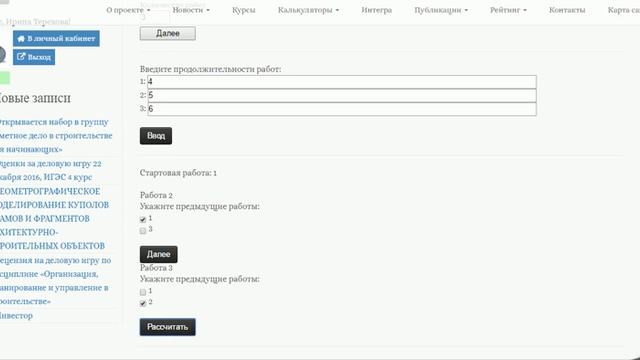Viewport: 640px width, 360px height.
Task: Click the home icon in В личный кабинет button
Action: 21,39
